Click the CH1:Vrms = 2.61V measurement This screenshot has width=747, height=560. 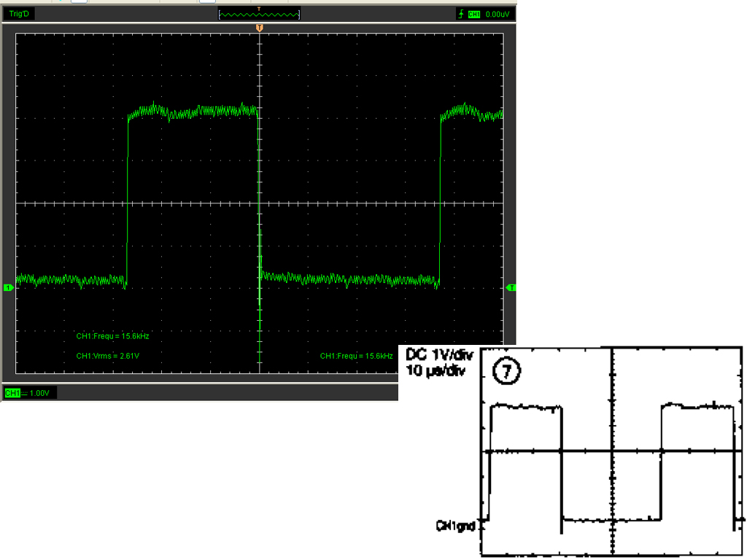[x=107, y=356]
